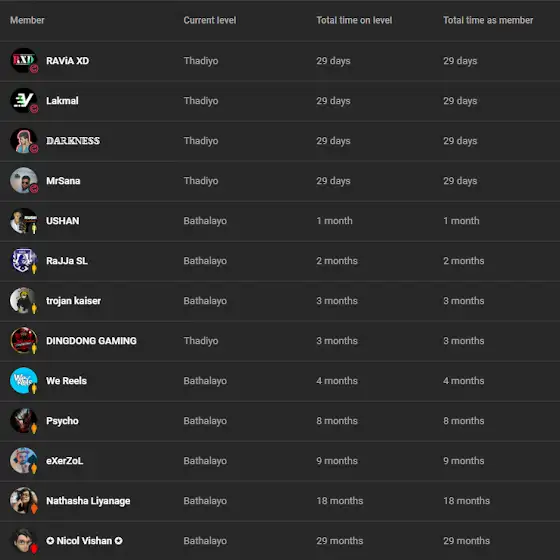The height and width of the screenshot is (560, 560).
Task: Sort by Current level column
Action: (210, 20)
